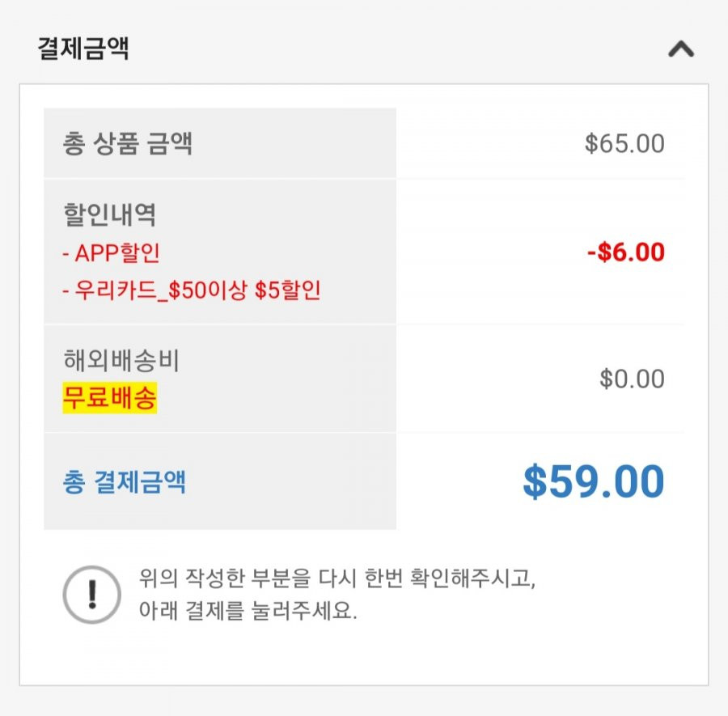
Task: Click the -$6.00 discount amount
Action: click(626, 252)
